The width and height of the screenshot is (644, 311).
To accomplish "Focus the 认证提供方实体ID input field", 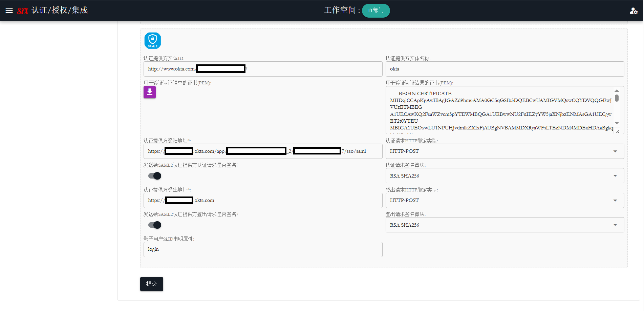I will coord(263,69).
